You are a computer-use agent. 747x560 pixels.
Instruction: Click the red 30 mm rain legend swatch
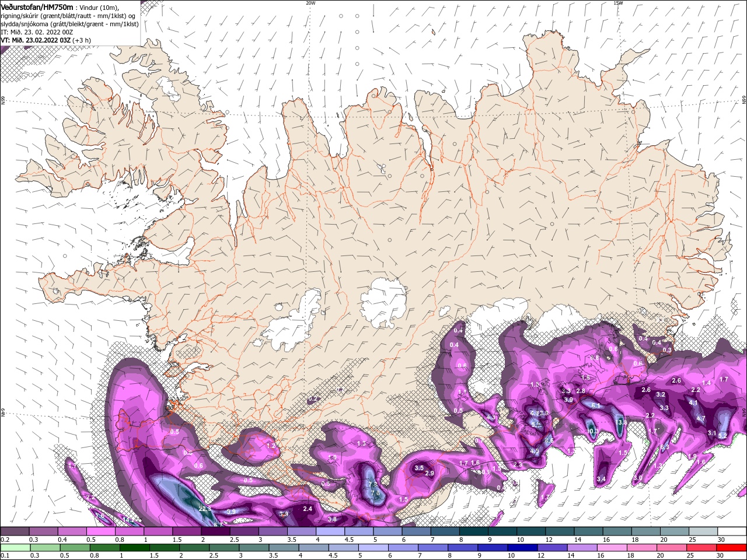pyautogui.click(x=732, y=548)
